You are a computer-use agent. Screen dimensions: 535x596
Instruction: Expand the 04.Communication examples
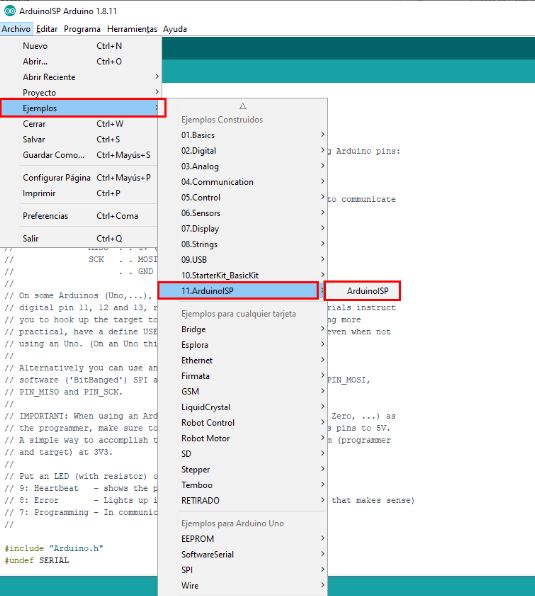click(242, 182)
